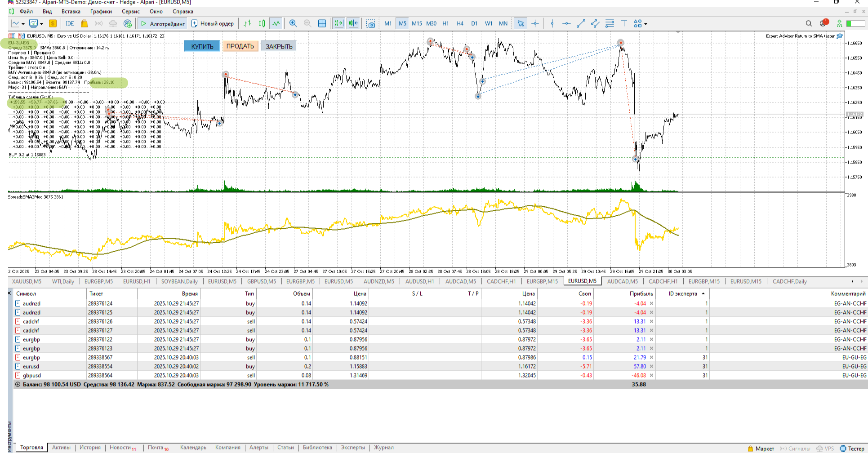Click the Expert Advisor icon at chart corner
The height and width of the screenshot is (453, 868).
(x=840, y=36)
